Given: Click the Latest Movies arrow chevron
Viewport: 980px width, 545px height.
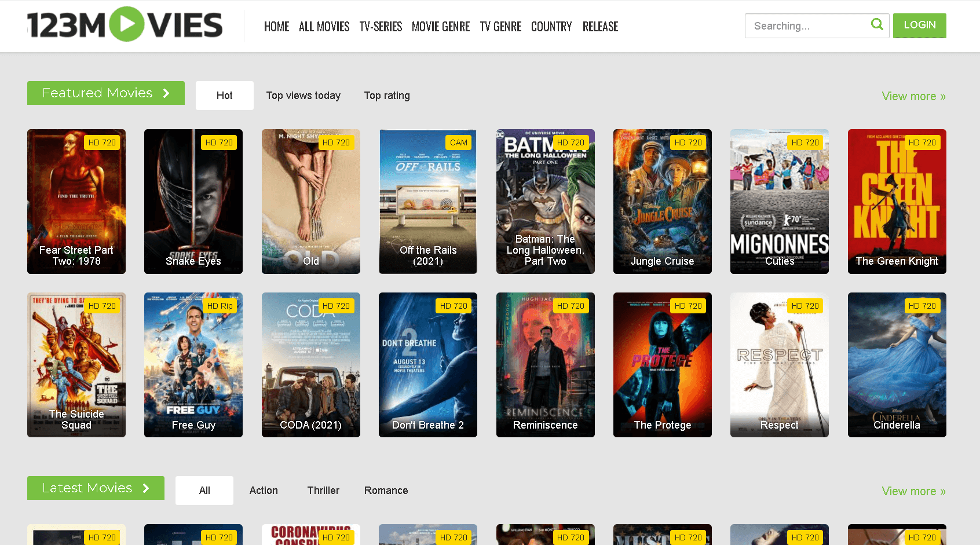Looking at the screenshot, I should coord(146,488).
